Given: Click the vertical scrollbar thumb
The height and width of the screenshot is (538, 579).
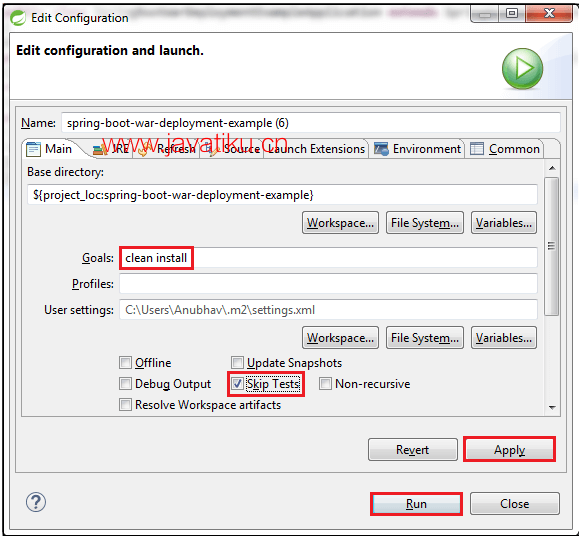Looking at the screenshot, I should point(552,246).
